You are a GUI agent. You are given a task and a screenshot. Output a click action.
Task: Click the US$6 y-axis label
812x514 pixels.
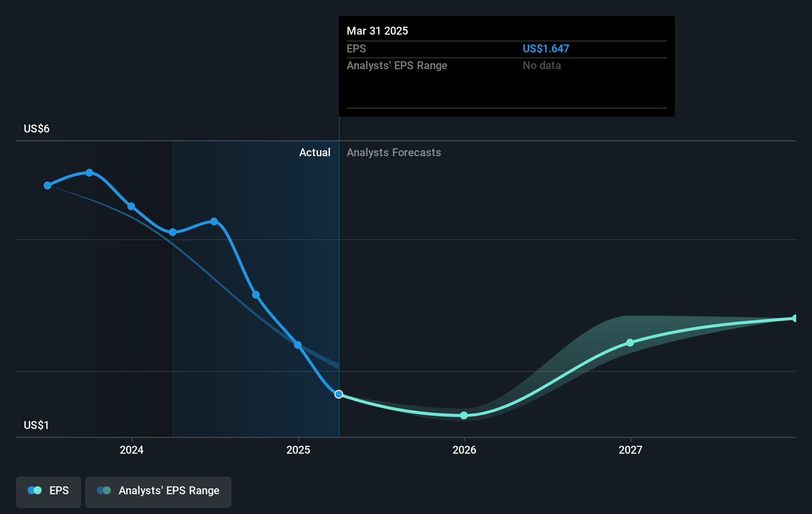pos(37,128)
